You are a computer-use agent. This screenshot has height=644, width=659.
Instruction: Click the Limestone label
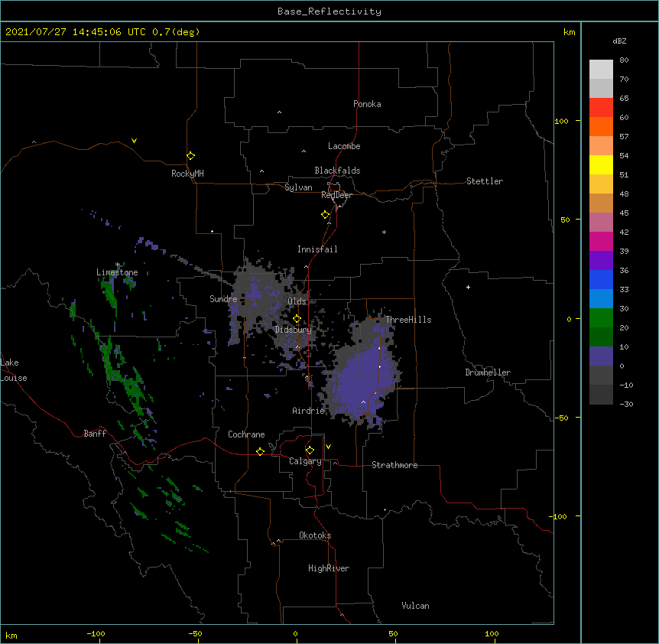[117, 272]
